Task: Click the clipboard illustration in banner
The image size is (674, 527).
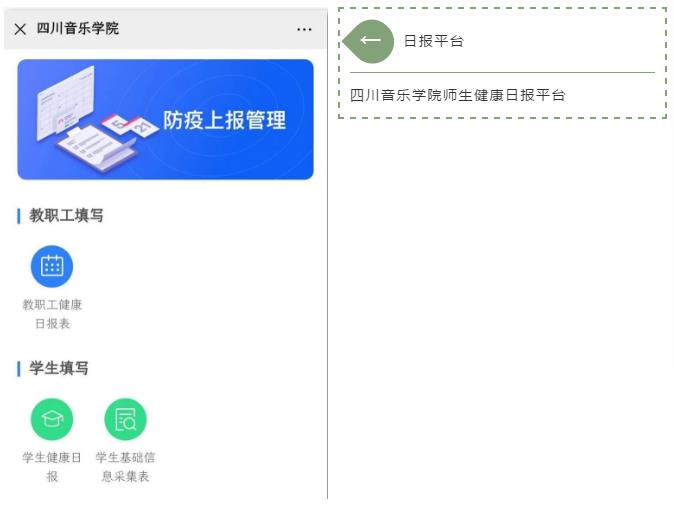Action: point(97,148)
